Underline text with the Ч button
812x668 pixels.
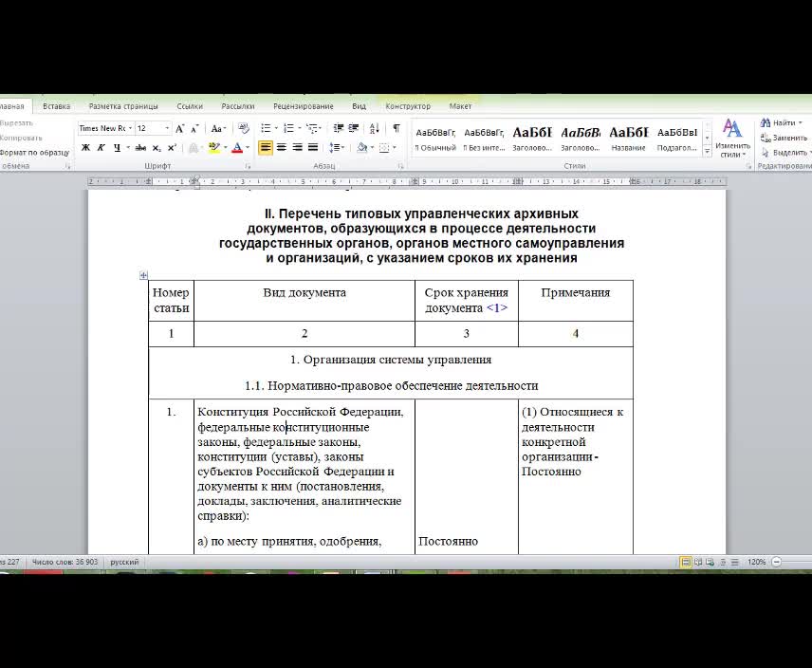(x=117, y=148)
